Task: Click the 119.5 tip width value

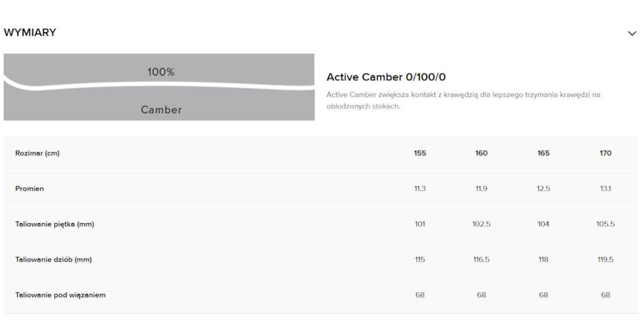Action: point(605,259)
